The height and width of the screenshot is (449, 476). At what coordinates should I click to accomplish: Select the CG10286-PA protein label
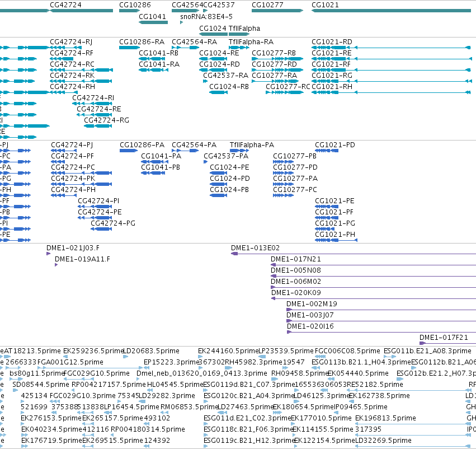pos(142,145)
